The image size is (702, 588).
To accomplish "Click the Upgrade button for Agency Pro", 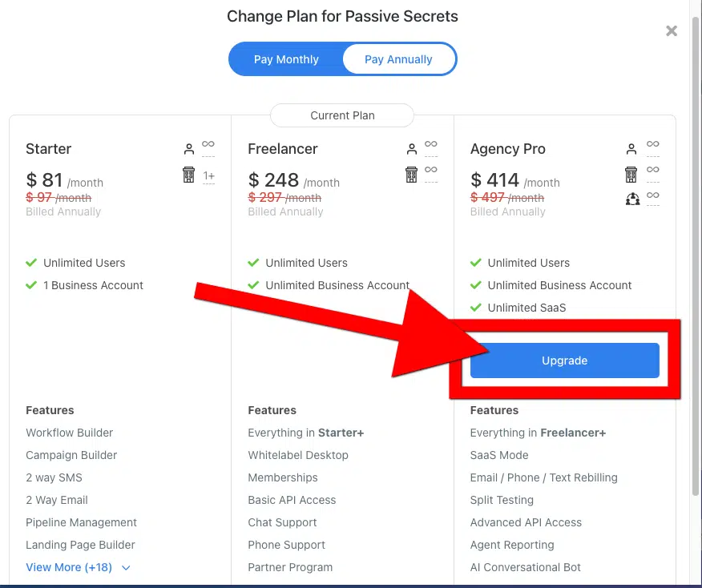I will pyautogui.click(x=564, y=360).
